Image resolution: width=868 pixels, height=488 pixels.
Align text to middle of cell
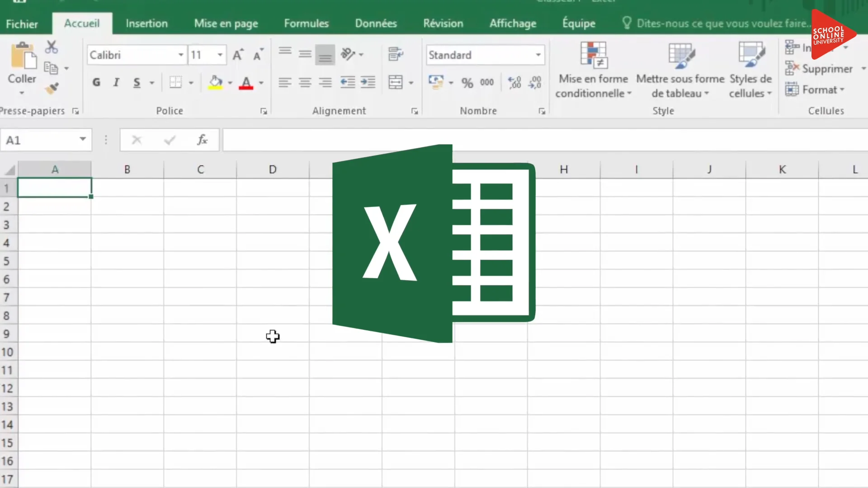coord(305,55)
